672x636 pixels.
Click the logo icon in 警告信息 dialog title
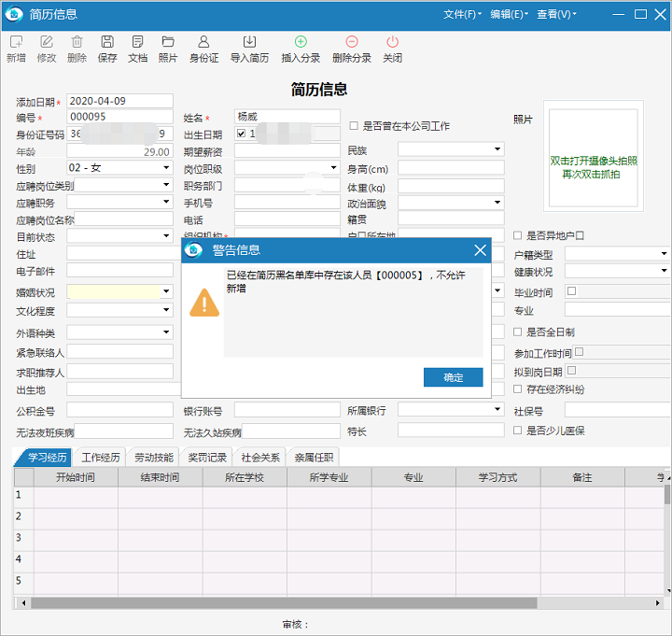click(194, 250)
